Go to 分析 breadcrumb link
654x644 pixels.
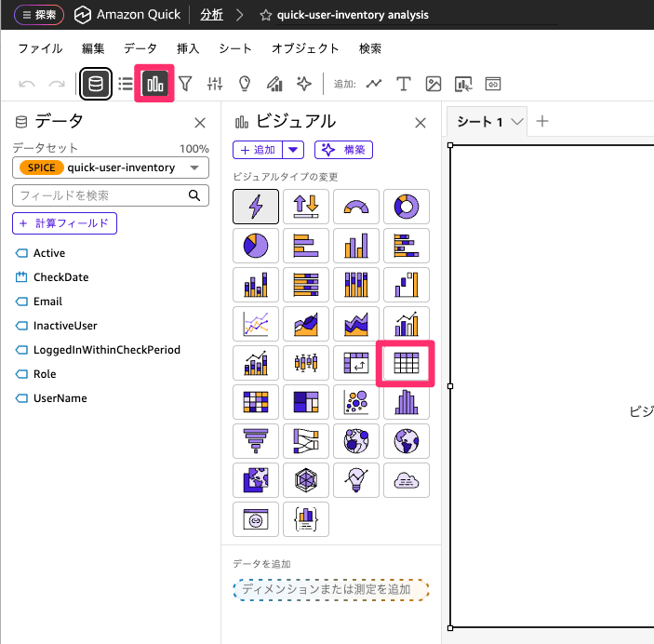coord(211,15)
